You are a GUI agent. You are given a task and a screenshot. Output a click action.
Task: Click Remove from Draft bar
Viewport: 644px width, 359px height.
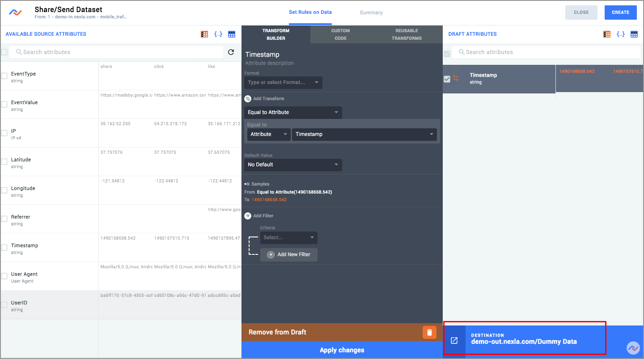click(x=342, y=332)
